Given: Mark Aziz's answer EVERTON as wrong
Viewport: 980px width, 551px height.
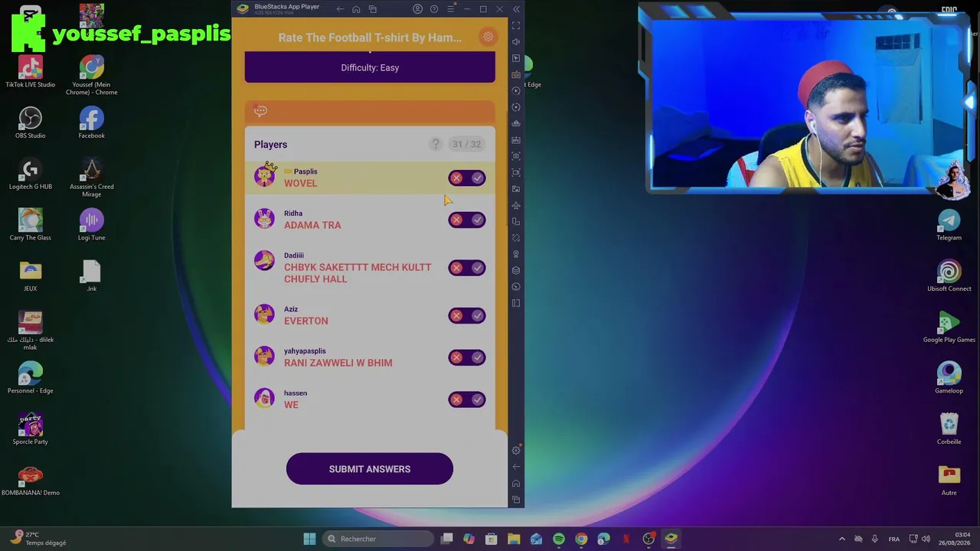Looking at the screenshot, I should [457, 316].
